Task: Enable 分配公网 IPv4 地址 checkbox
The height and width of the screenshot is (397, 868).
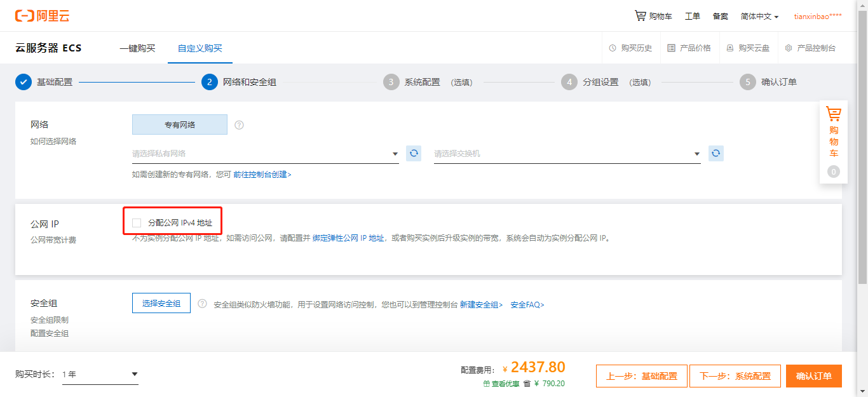Action: [x=137, y=222]
